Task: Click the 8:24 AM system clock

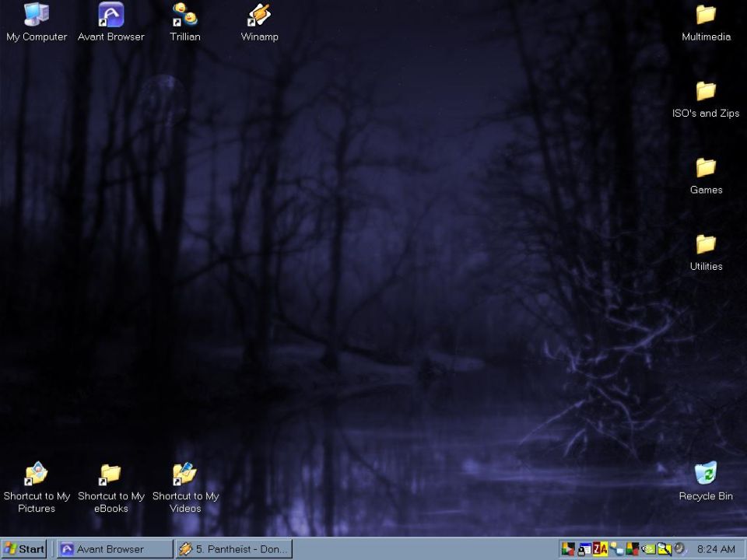Action: click(716, 549)
